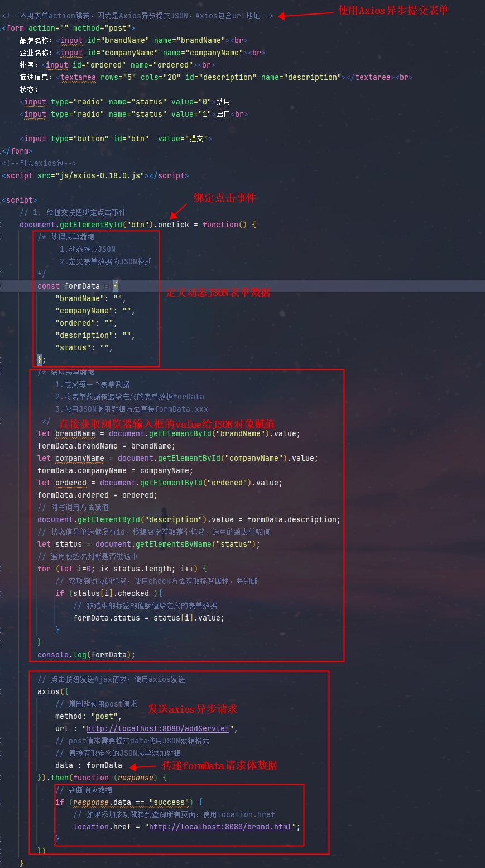Click the "brandName": "" JSON property

coord(90,298)
